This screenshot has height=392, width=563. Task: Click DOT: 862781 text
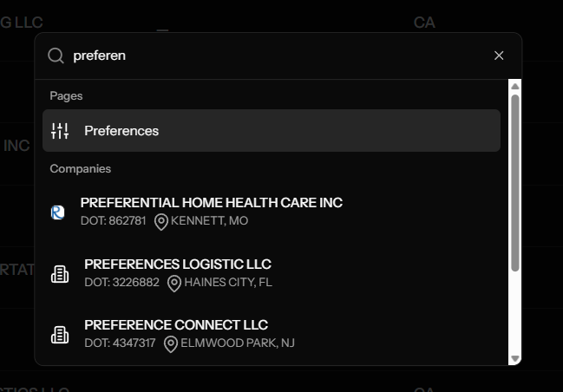[115, 221]
